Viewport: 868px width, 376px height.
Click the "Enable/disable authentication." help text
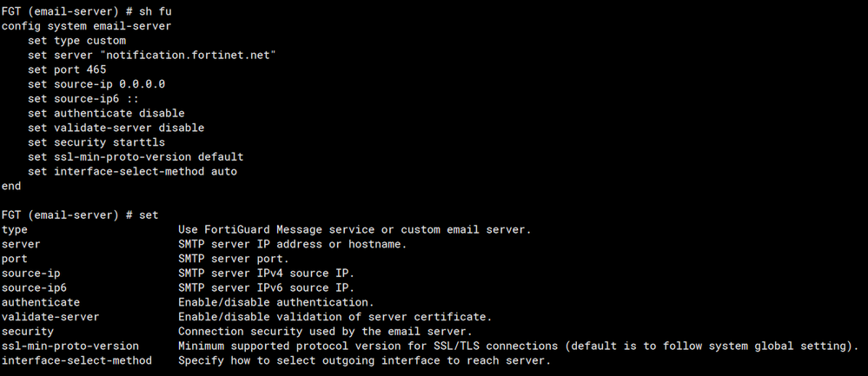[x=275, y=302]
